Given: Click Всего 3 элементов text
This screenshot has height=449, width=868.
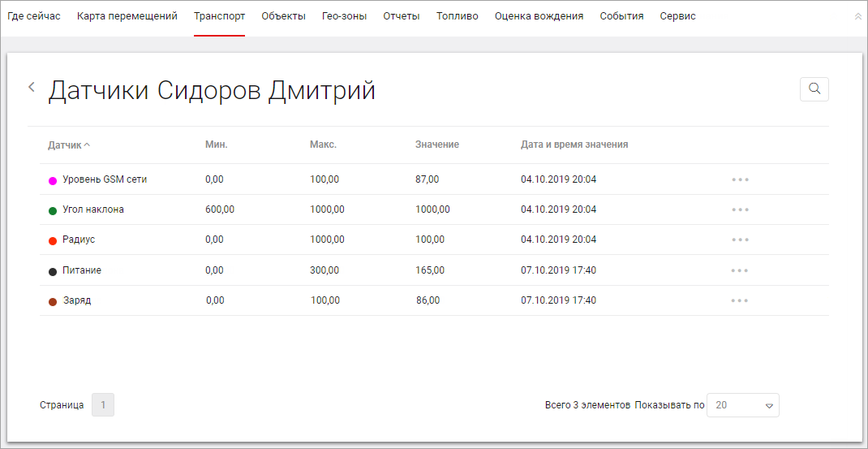Looking at the screenshot, I should pos(588,405).
